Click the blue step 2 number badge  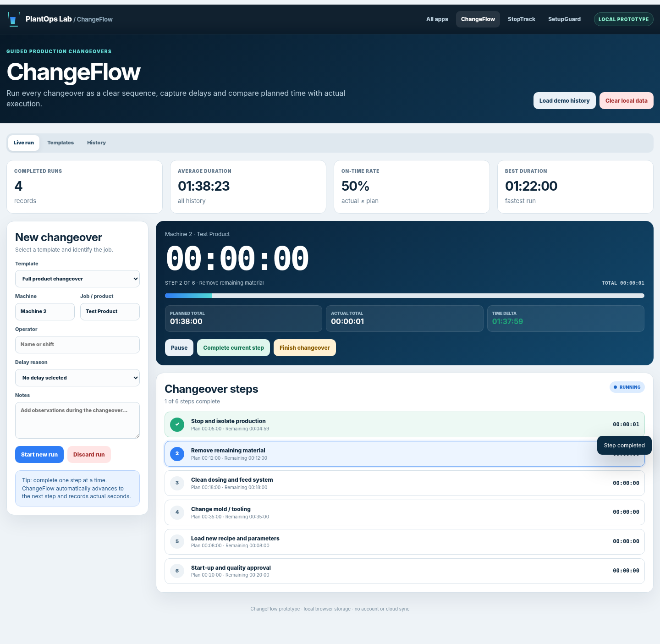point(177,454)
